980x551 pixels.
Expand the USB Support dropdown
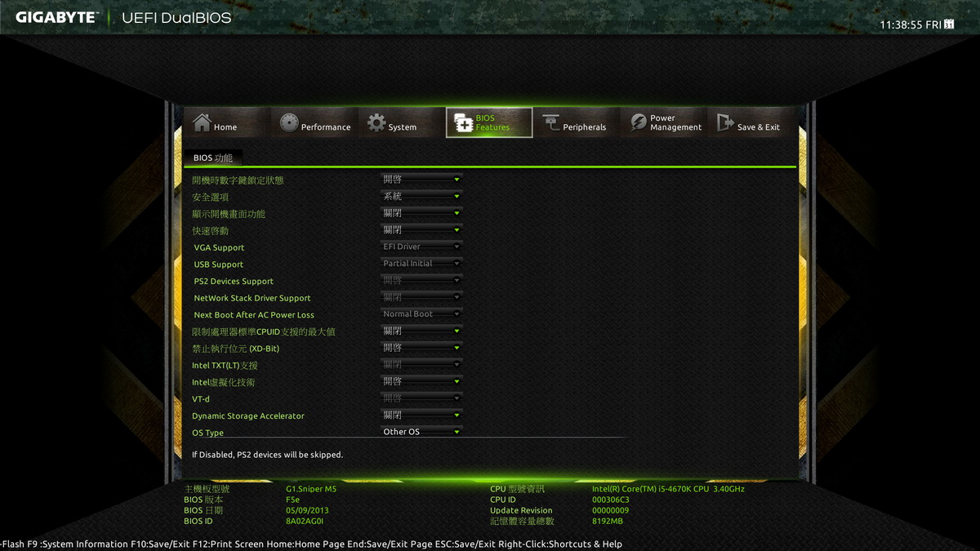pos(421,264)
